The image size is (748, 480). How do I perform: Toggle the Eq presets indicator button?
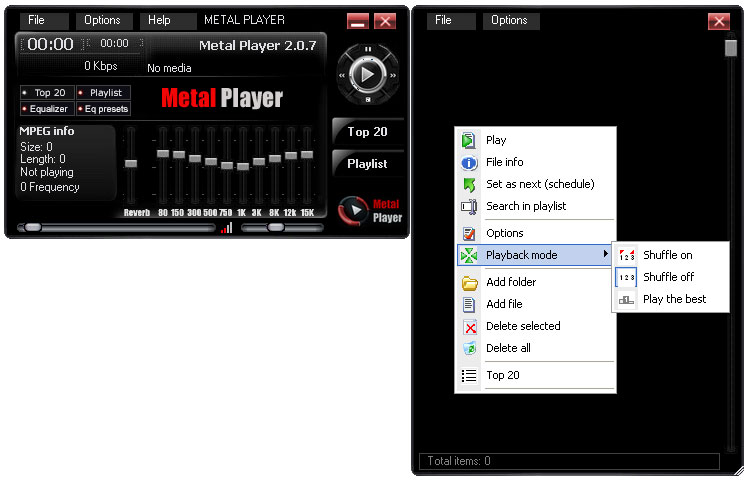tap(103, 109)
